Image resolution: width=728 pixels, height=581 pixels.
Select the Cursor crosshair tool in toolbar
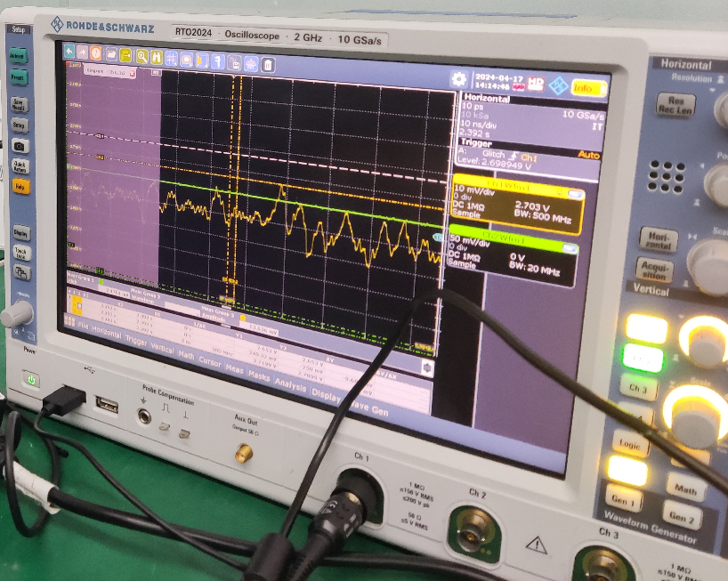[172, 59]
